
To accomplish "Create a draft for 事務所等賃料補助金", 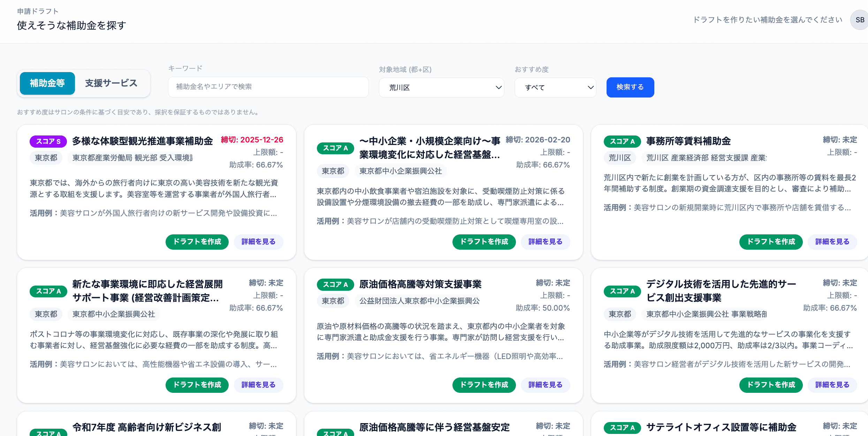I will (x=771, y=242).
